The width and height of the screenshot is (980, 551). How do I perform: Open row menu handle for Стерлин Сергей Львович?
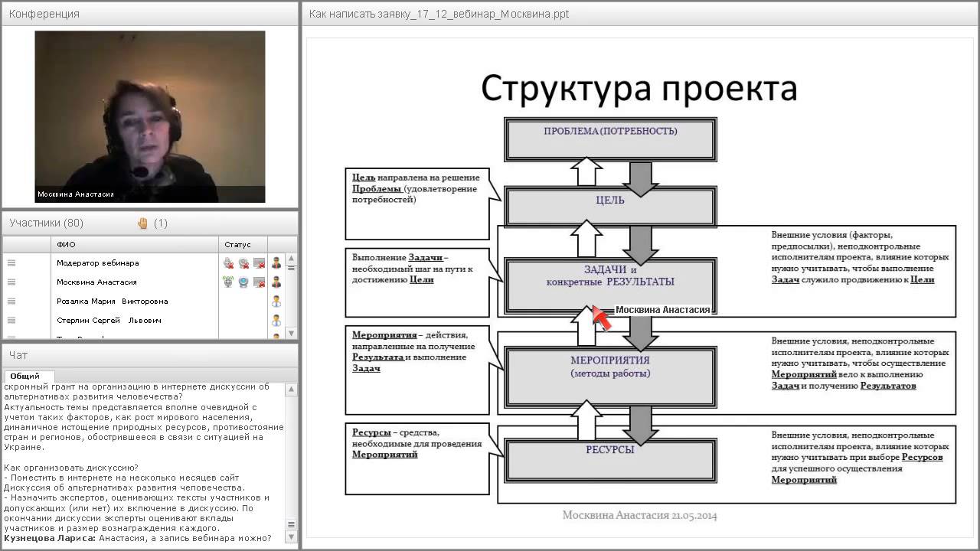click(x=11, y=321)
